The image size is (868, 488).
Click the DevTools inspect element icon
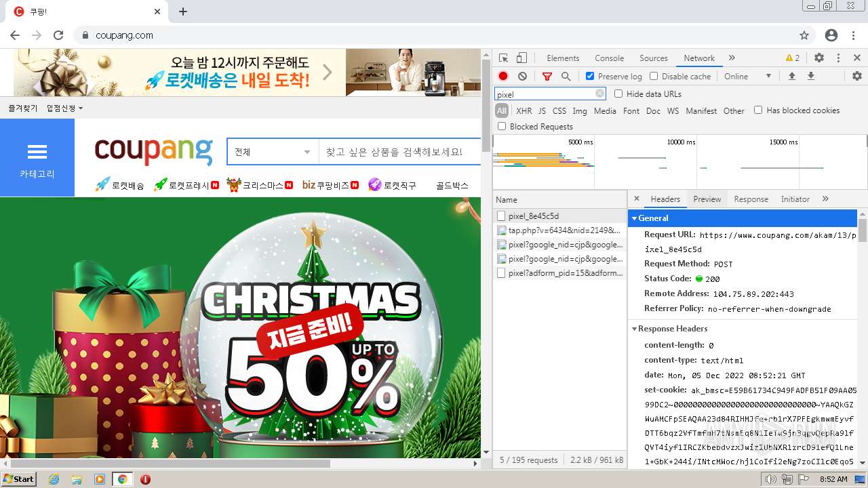click(503, 58)
